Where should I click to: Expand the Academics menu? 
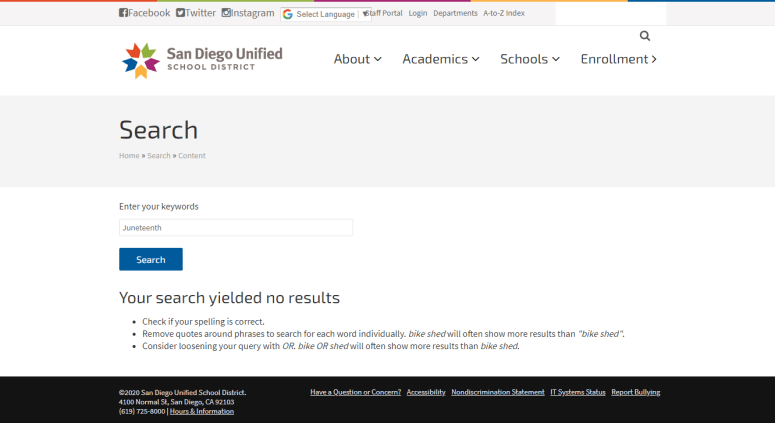440,59
